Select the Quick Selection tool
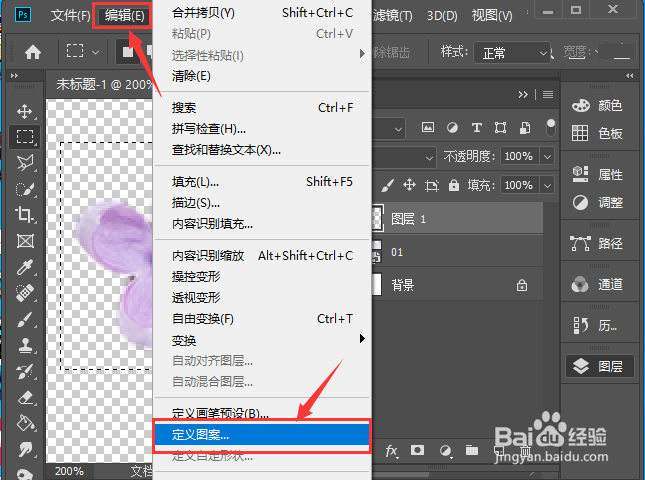The width and height of the screenshot is (645, 480). [25, 189]
